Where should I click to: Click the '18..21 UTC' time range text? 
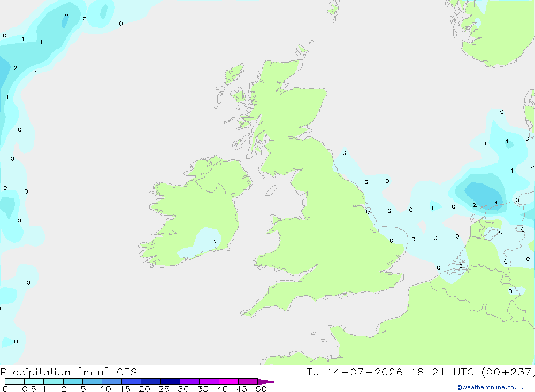442,372
